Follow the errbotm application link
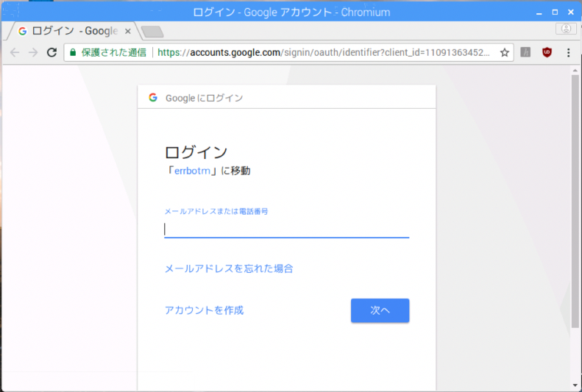Screen dimensions: 582x392 (192, 171)
